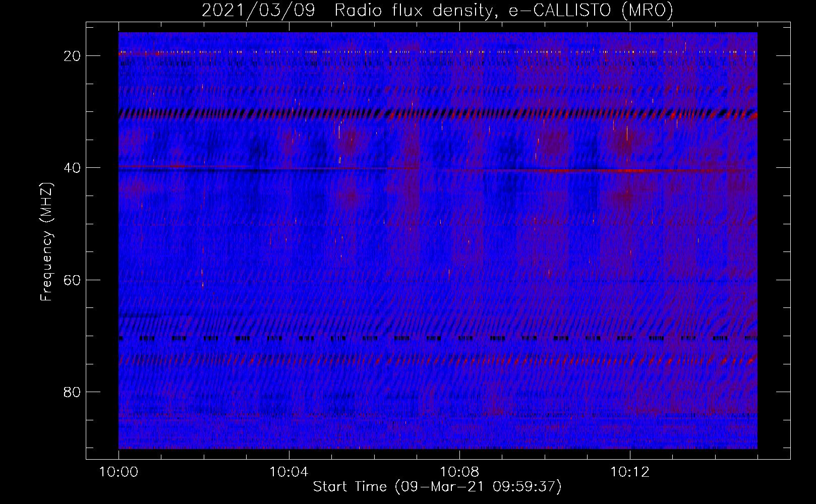Click the Frequency (MHZ) axis label
The image size is (816, 504).
pos(46,241)
